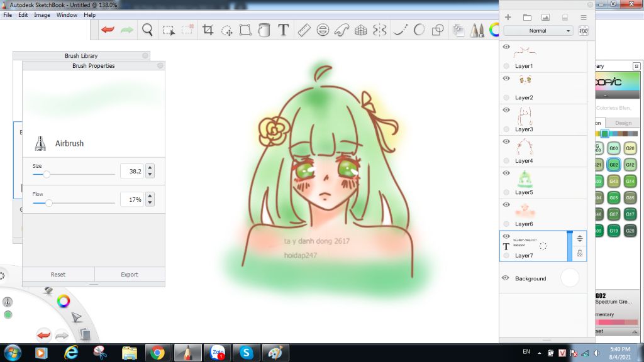Click the lagoon undo red arrow
Image resolution: width=644 pixels, height=362 pixels.
click(x=43, y=335)
